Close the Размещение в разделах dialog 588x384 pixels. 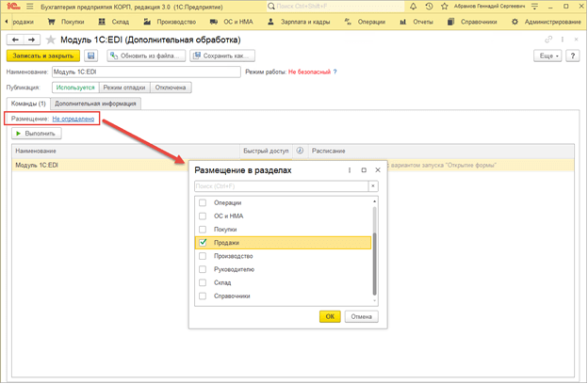(378, 170)
